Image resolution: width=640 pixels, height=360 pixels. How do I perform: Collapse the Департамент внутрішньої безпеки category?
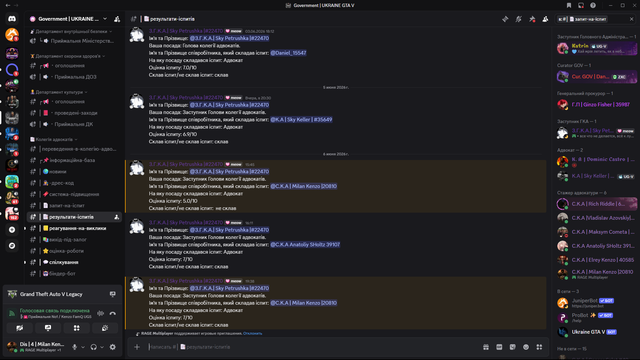(70, 31)
